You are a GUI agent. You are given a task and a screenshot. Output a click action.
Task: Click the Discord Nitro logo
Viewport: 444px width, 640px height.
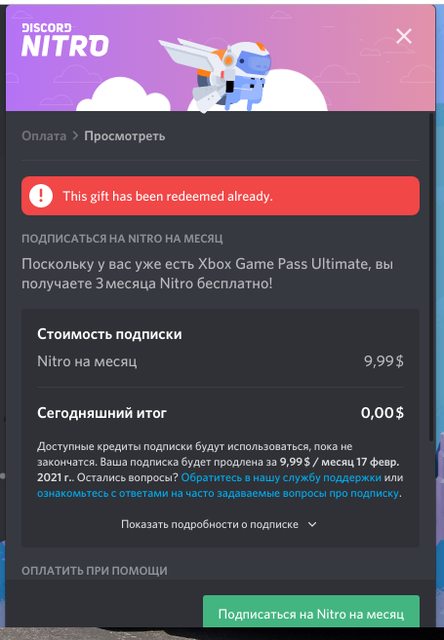[x=65, y=40]
